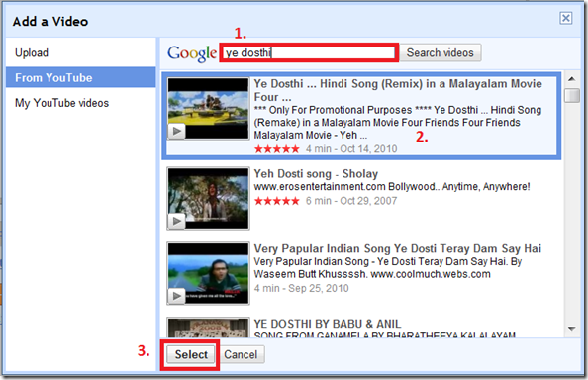Click the '6 min - Oct 29, 2007' text
Screen dimensions: 588x380
tap(351, 201)
